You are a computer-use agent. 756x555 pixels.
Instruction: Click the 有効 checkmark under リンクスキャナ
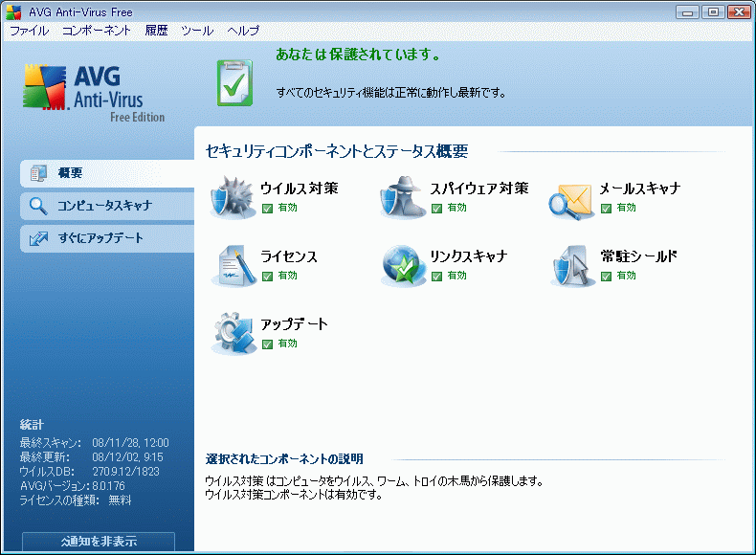click(436, 277)
